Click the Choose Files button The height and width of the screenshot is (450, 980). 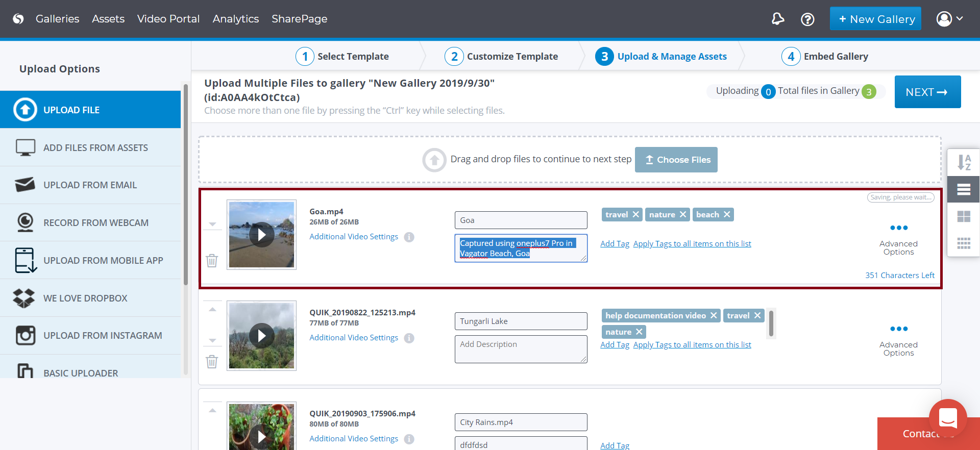(x=676, y=160)
